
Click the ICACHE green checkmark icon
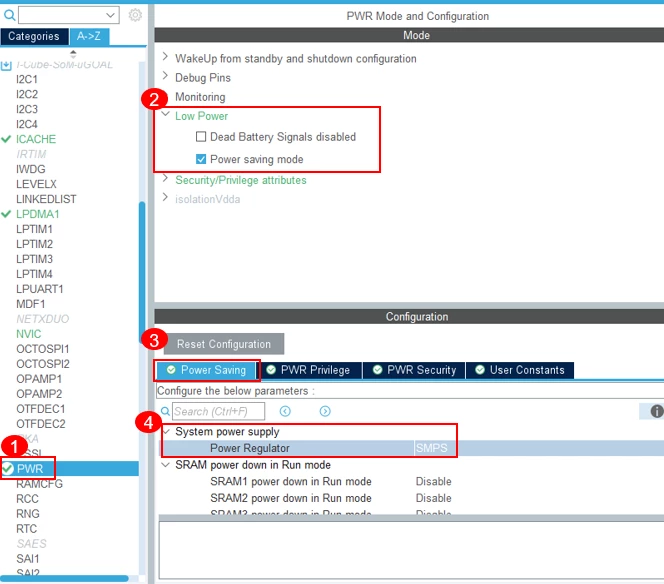[x=6, y=139]
